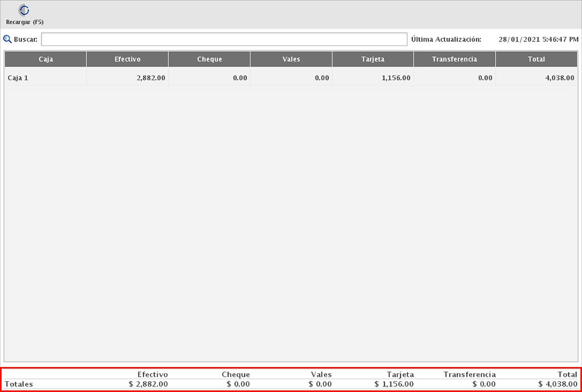Sort by the Efectivo column header

click(127, 59)
